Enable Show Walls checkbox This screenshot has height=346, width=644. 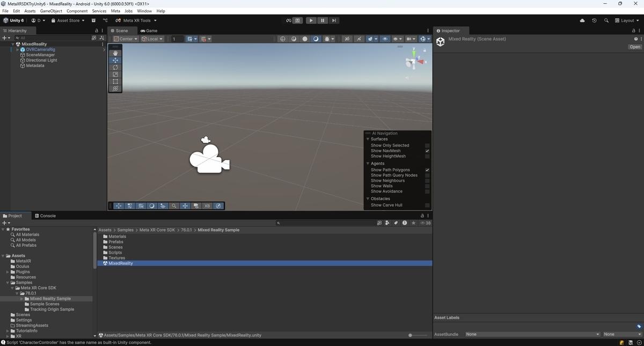[427, 186]
